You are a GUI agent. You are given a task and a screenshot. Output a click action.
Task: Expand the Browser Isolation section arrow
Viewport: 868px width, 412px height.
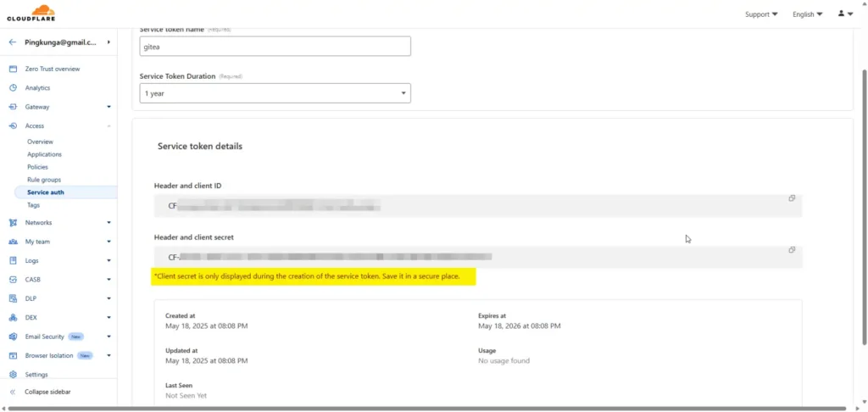pyautogui.click(x=109, y=355)
